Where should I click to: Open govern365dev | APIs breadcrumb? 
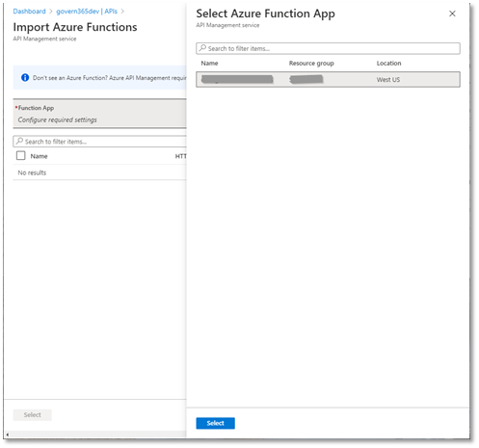tap(87, 12)
